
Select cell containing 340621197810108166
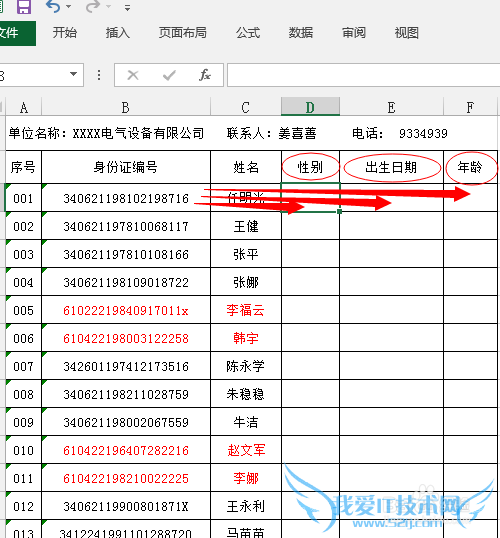coord(126,254)
